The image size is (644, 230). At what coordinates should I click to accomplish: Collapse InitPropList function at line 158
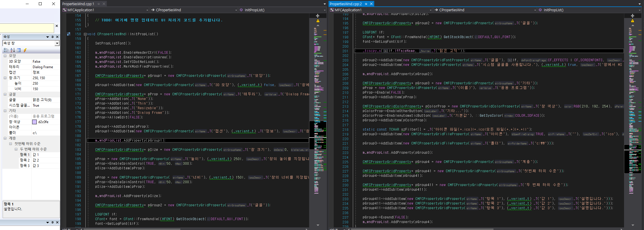pyautogui.click(x=85, y=34)
